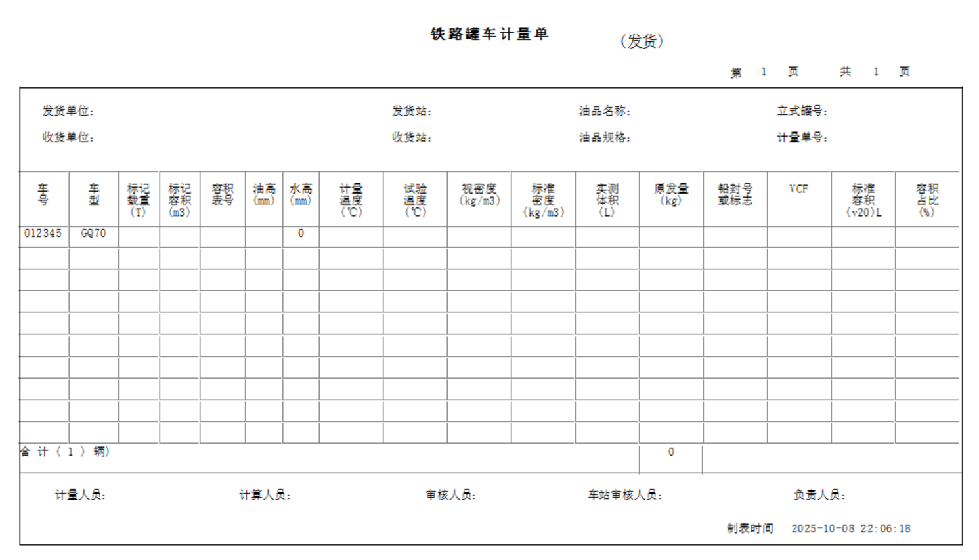This screenshot has width=979, height=560.
Task: Click the 收货单位 field label
Action: point(68,137)
